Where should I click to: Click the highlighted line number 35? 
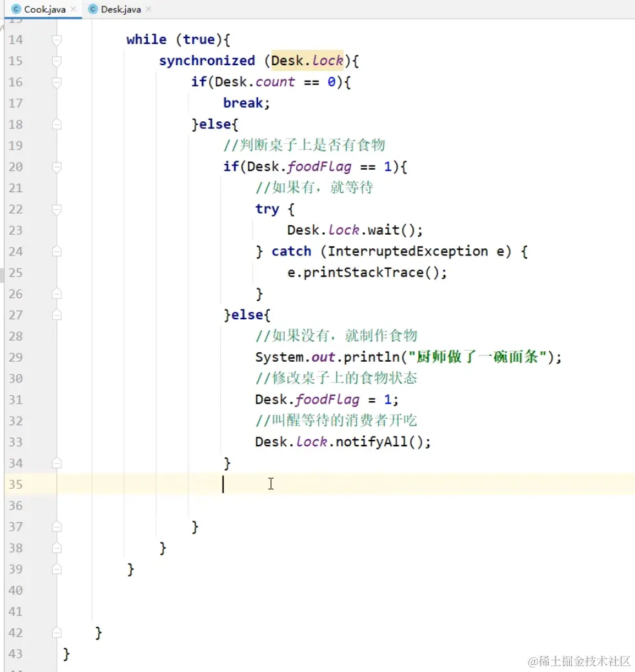16,484
